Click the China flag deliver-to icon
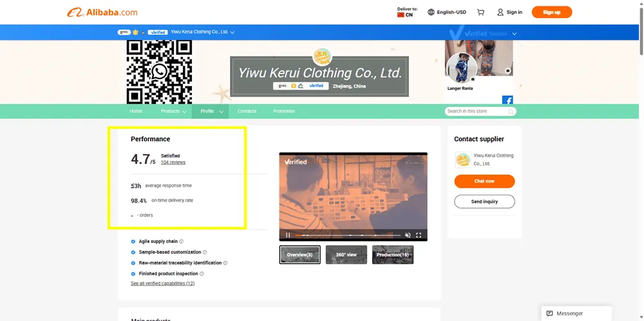Image resolution: width=644 pixels, height=321 pixels. pyautogui.click(x=401, y=15)
